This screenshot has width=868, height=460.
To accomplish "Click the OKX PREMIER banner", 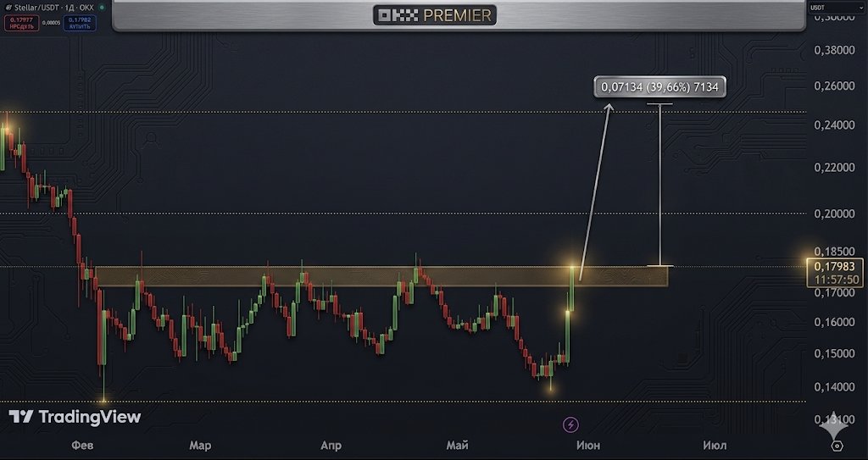I will click(435, 15).
